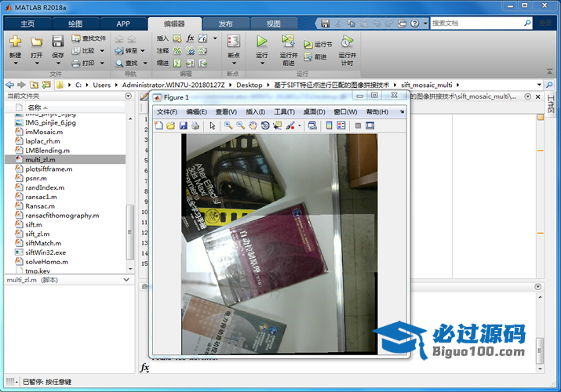Click the uncomment percent icon with the X
This screenshot has height=392, width=561.
pos(190,51)
